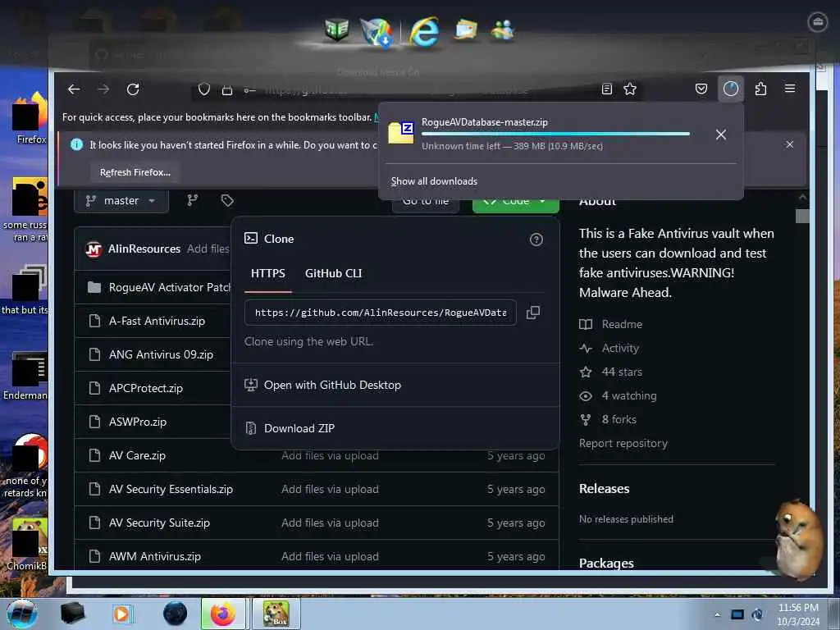This screenshot has height=630, width=840.
Task: Open the Activity link in About
Action: point(620,348)
